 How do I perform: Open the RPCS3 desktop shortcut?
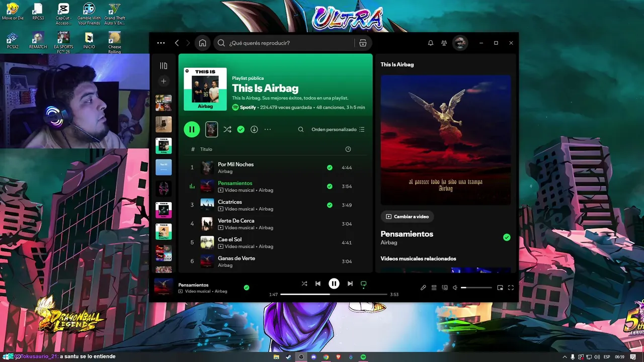click(x=38, y=12)
